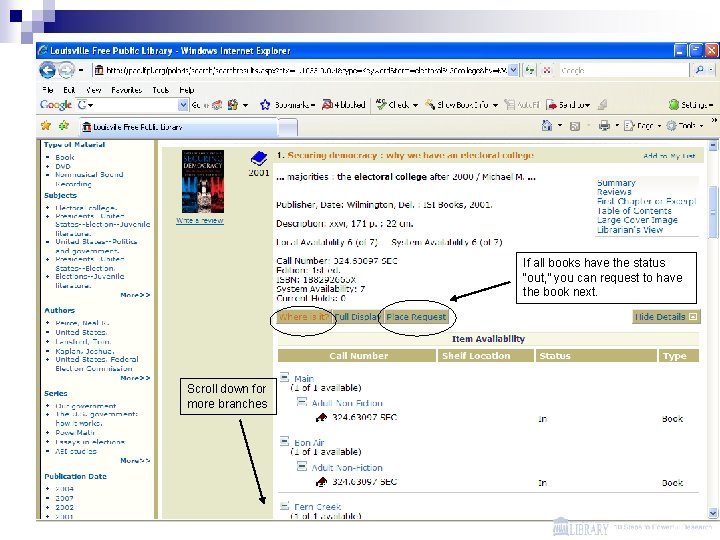Click the Add to My List link
This screenshot has height=540, width=720.
pyautogui.click(x=669, y=156)
